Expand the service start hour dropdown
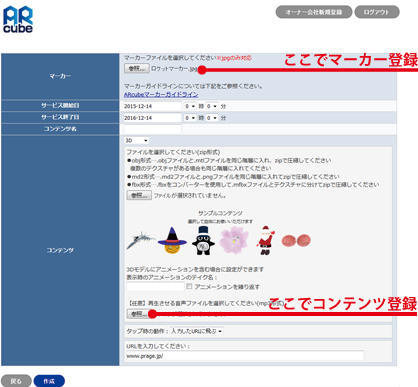 (x=190, y=106)
